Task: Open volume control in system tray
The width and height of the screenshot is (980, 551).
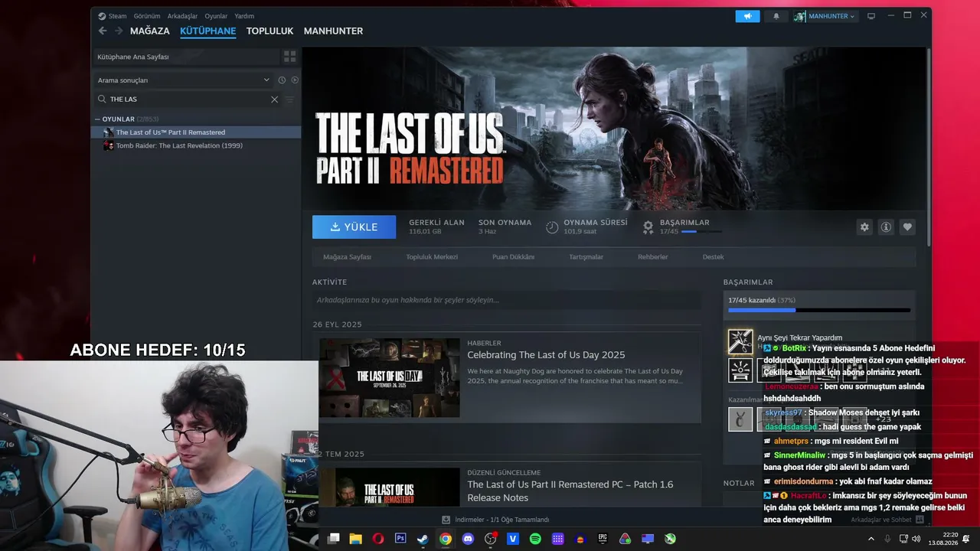Action: 916,539
